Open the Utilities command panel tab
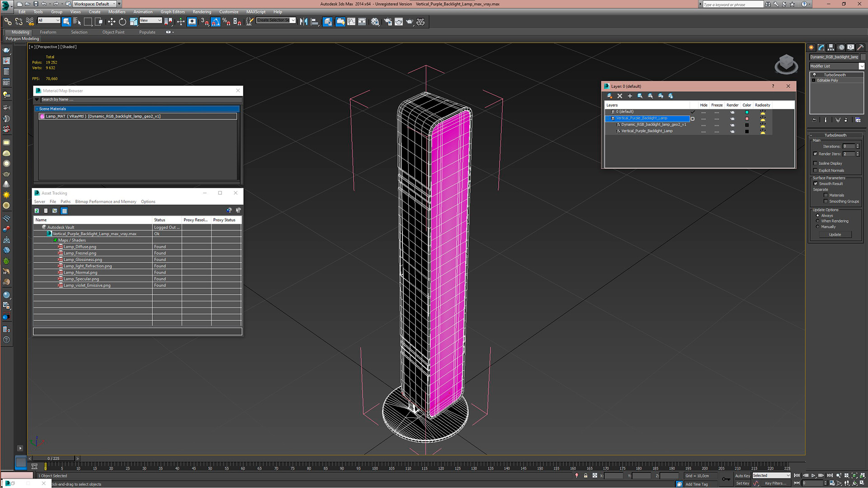Viewport: 868px width, 488px height. click(860, 47)
